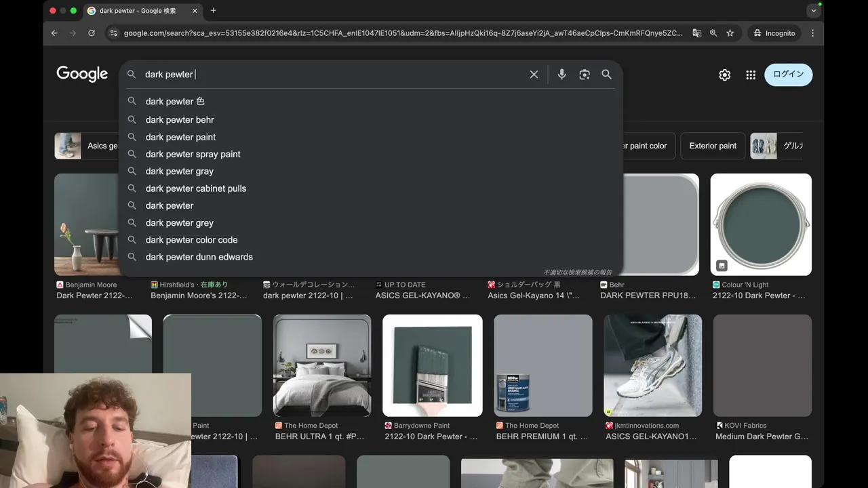The height and width of the screenshot is (488, 868).
Task: Open site information icon in address bar
Action: [x=113, y=33]
